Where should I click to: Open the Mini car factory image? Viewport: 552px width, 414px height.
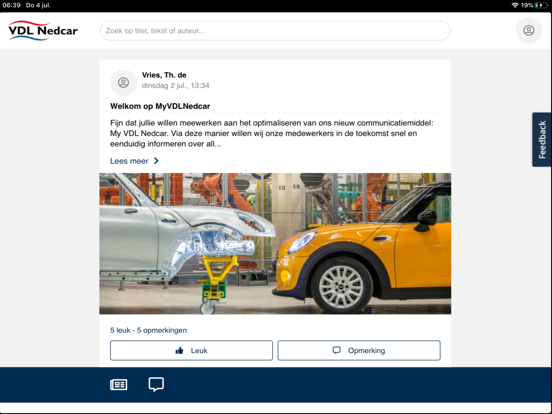[275, 243]
